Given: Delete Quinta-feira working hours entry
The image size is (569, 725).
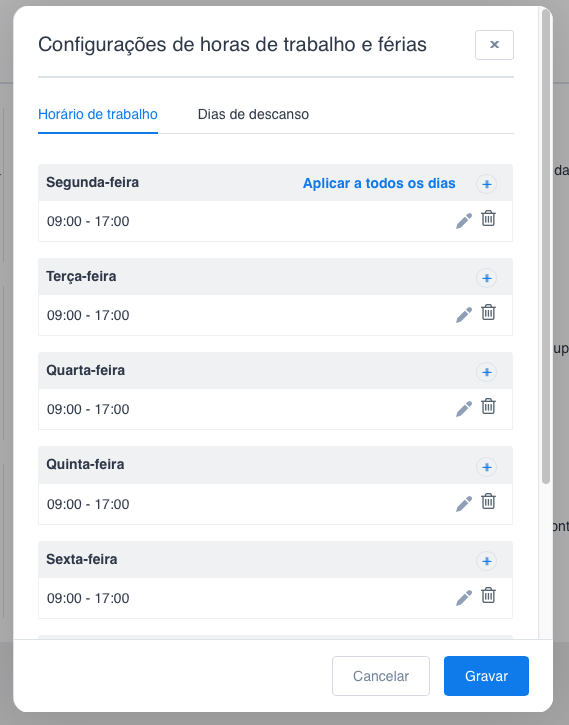Looking at the screenshot, I should click(x=488, y=501).
